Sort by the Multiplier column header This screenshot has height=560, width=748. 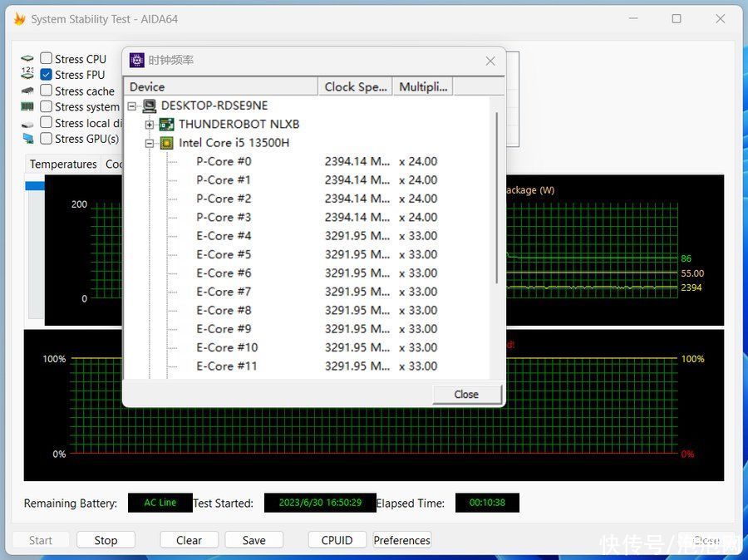[x=423, y=86]
